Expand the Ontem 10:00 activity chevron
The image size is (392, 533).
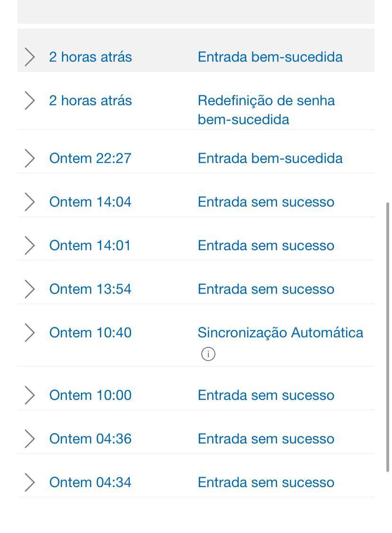click(x=29, y=395)
